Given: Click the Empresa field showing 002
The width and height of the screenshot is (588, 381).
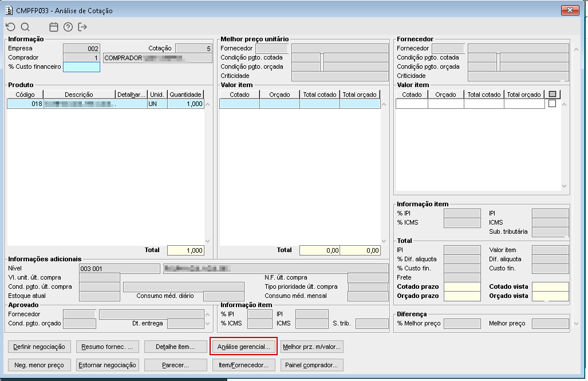Looking at the screenshot, I should (x=81, y=49).
